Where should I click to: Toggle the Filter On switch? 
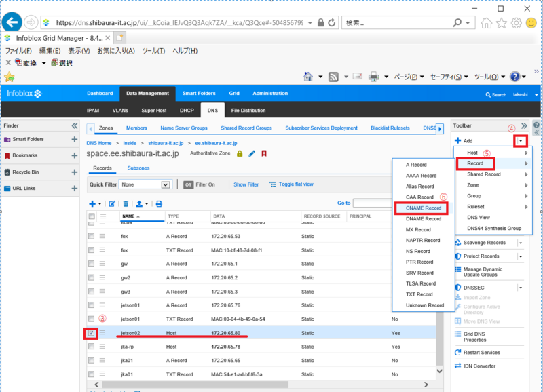point(189,184)
